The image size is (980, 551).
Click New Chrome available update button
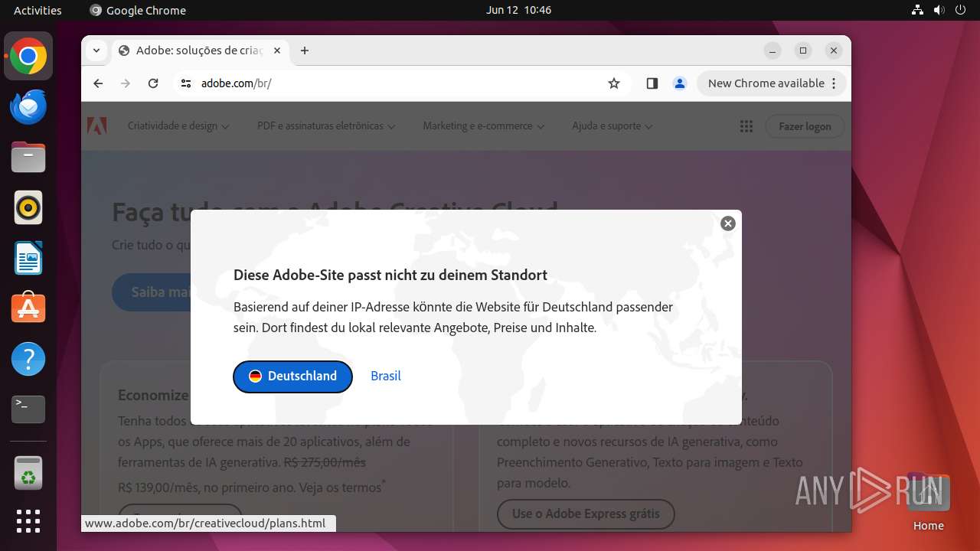point(771,83)
